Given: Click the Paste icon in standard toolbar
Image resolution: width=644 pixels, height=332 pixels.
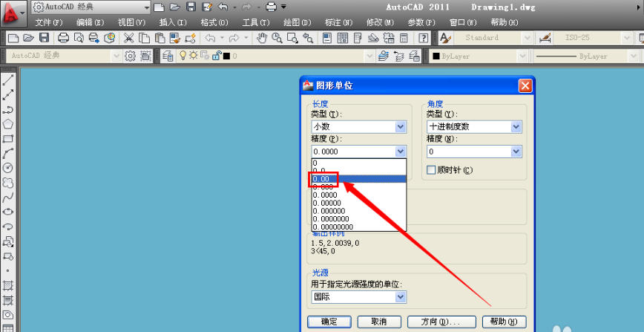Looking at the screenshot, I should 160,39.
